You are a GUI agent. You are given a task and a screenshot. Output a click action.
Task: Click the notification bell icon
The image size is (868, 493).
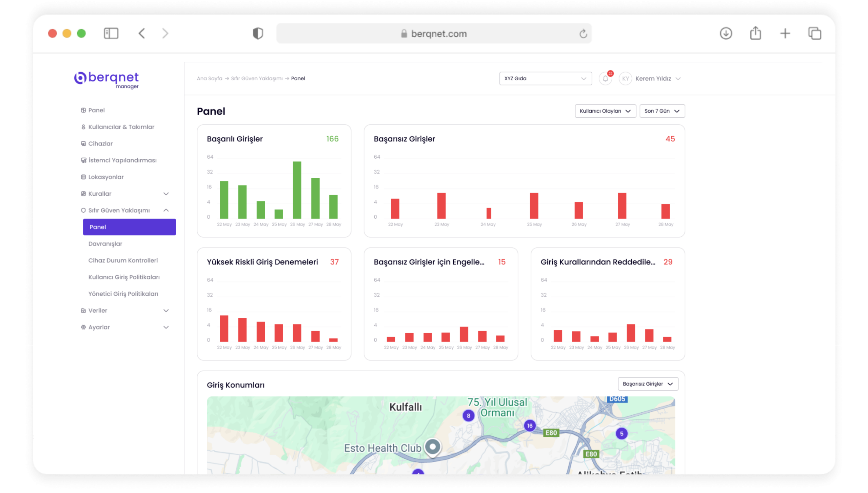[x=605, y=79]
